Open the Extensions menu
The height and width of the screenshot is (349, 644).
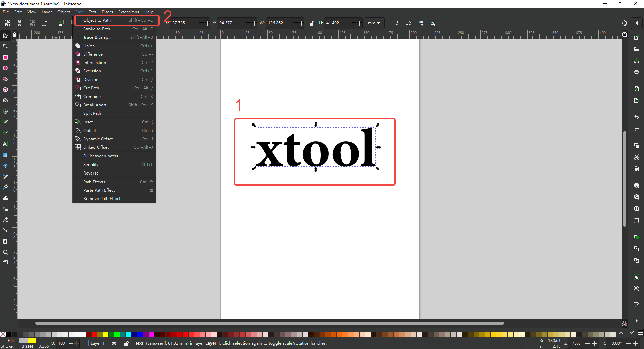128,12
